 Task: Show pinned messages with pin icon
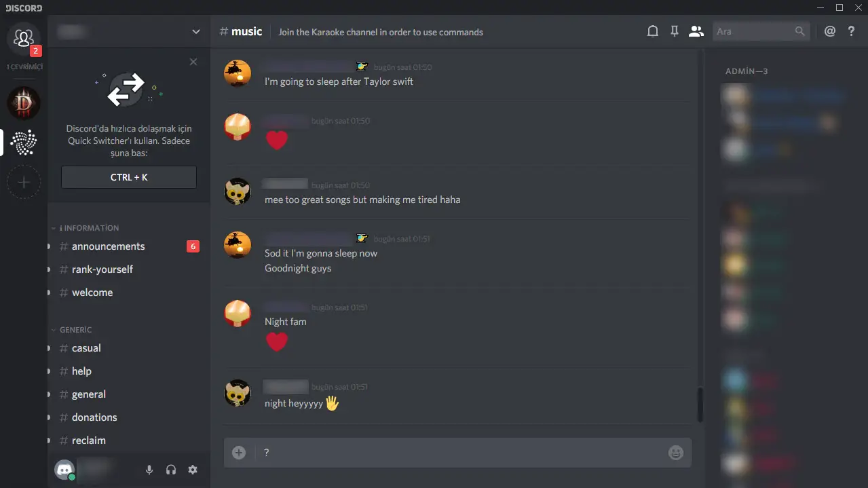point(674,31)
